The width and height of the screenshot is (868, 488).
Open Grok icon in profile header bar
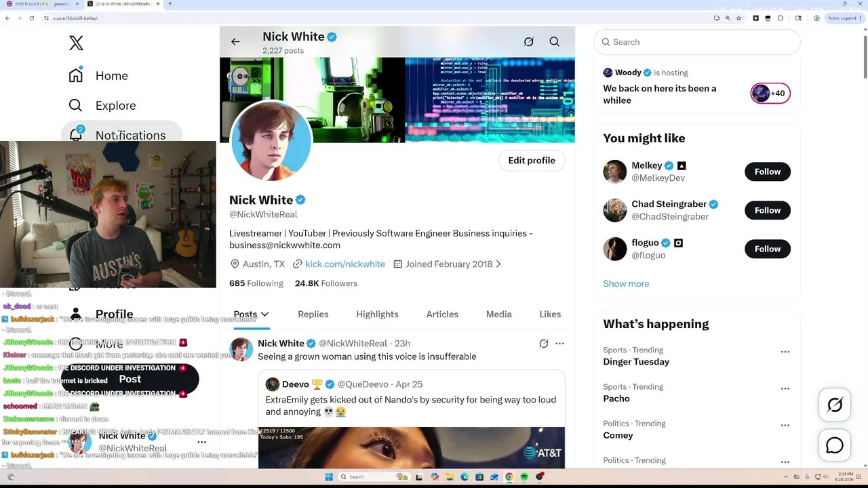tap(528, 42)
